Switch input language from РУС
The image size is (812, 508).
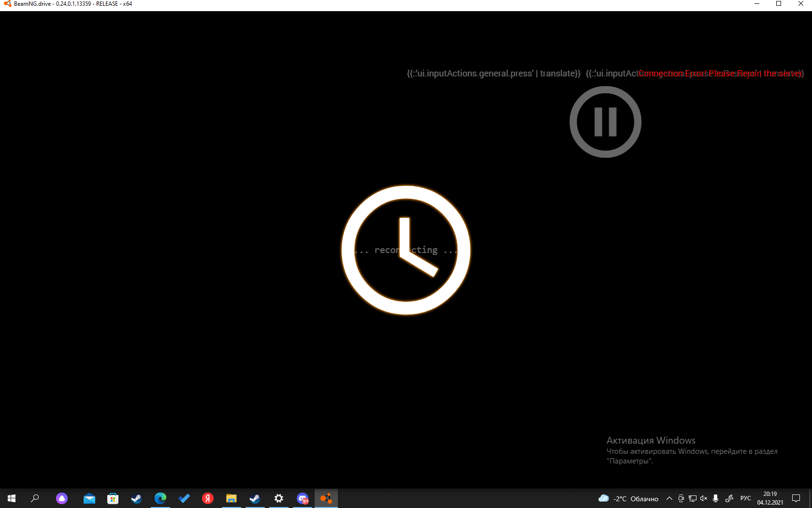coord(746,498)
